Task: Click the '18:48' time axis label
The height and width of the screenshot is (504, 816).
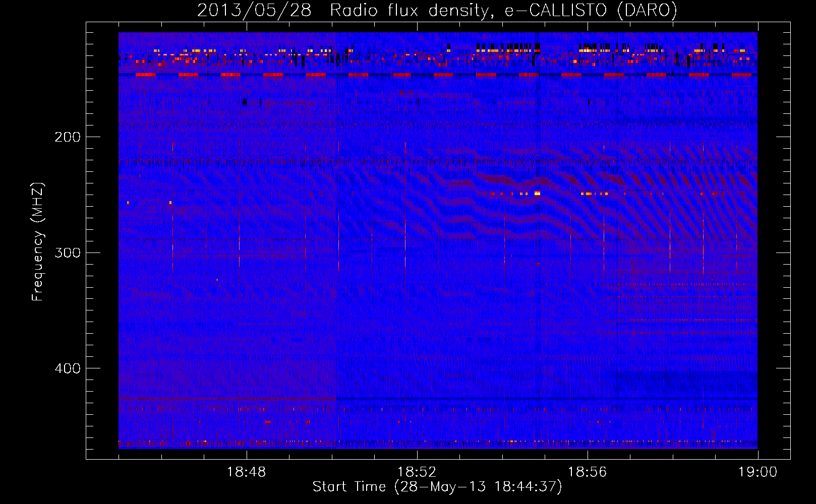Action: [247, 472]
